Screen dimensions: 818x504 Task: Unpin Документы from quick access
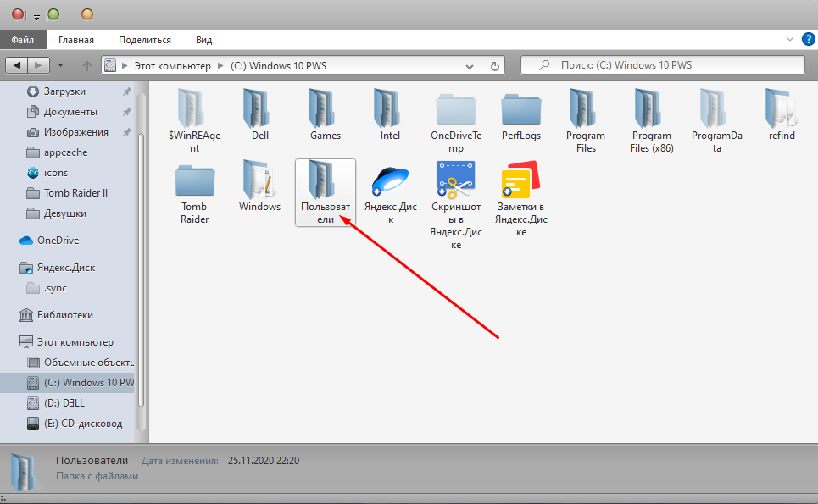127,112
